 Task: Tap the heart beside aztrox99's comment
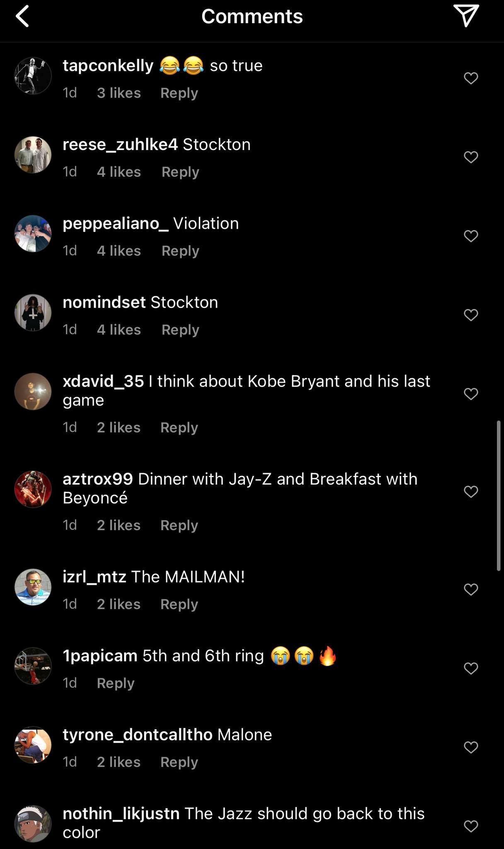[471, 492]
